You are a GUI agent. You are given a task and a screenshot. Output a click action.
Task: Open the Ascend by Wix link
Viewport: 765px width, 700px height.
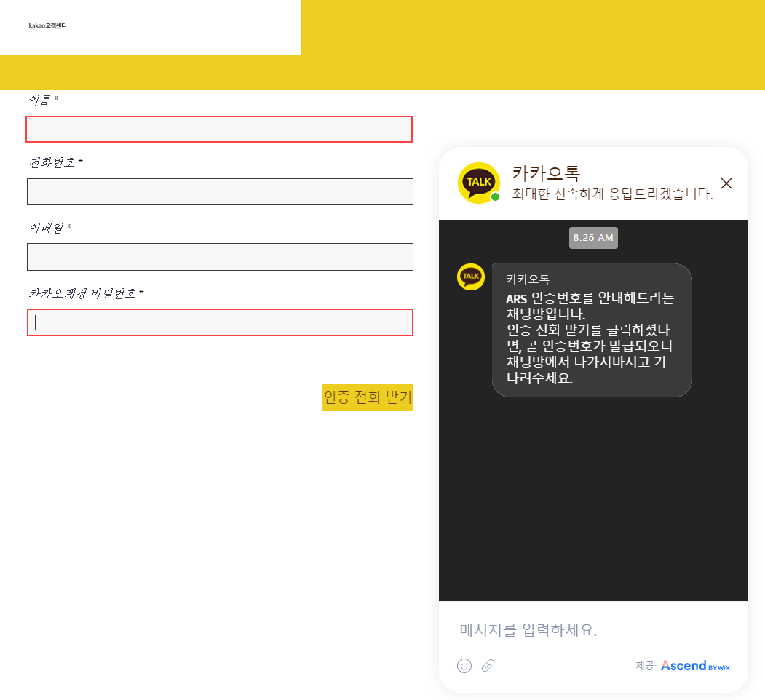coord(695,666)
